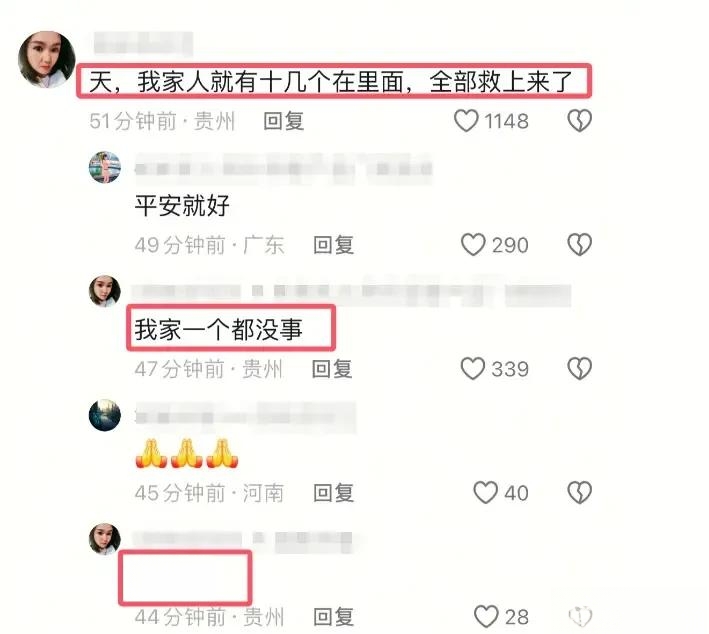Tap faded broken heart on last reply
The height and width of the screenshot is (634, 709).
(580, 616)
